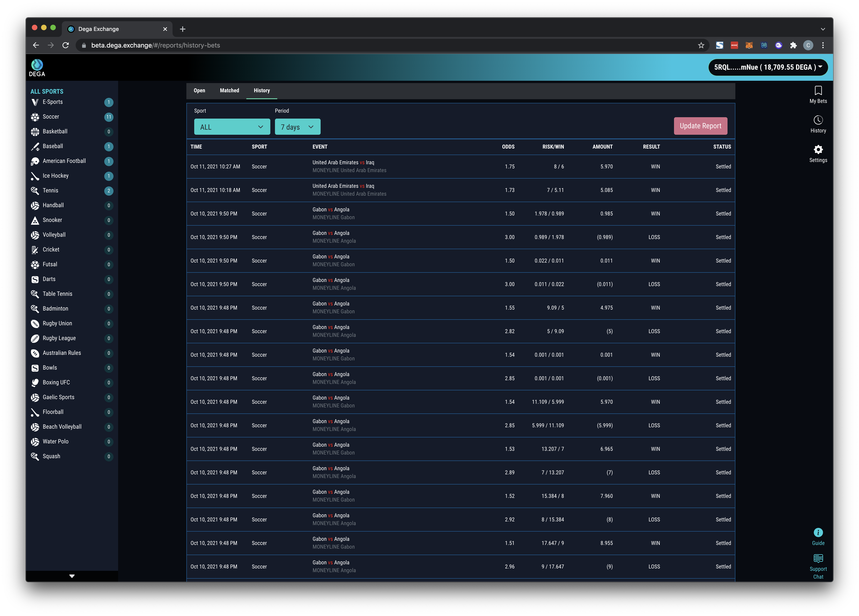Open browser extensions puzzle icon
This screenshot has width=859, height=616.
(x=793, y=45)
